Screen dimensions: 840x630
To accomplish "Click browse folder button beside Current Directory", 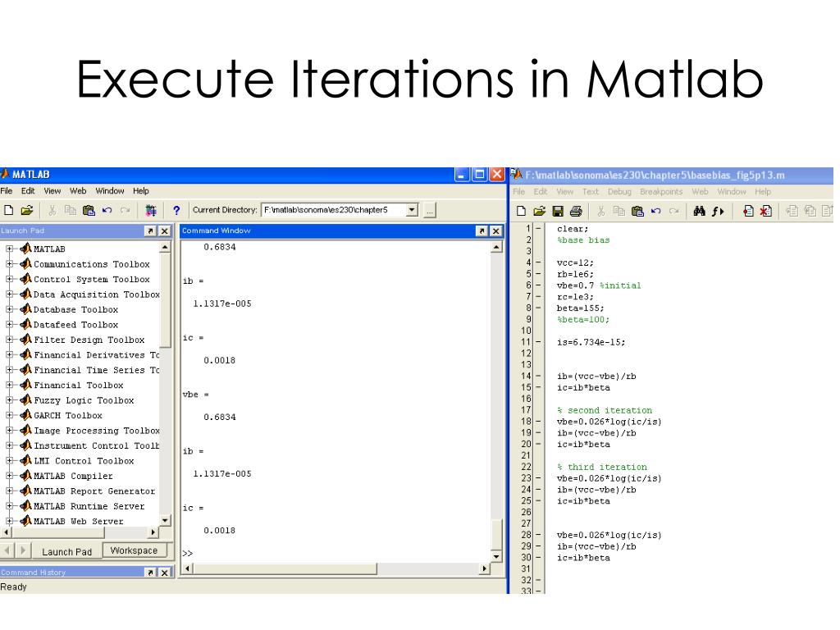I will point(430,210).
